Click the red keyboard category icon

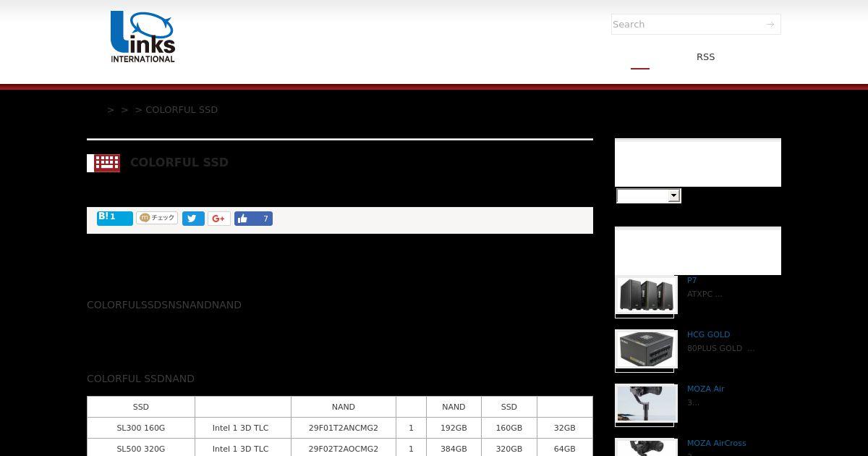107,163
